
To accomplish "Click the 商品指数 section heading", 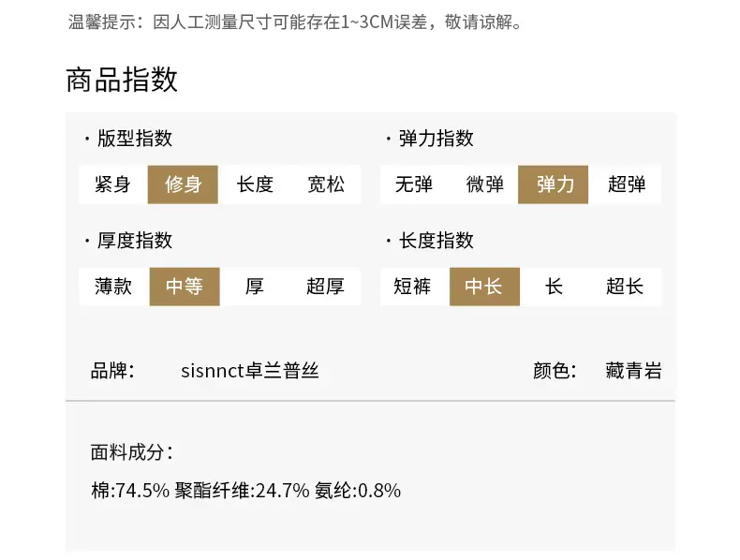I will point(122,80).
